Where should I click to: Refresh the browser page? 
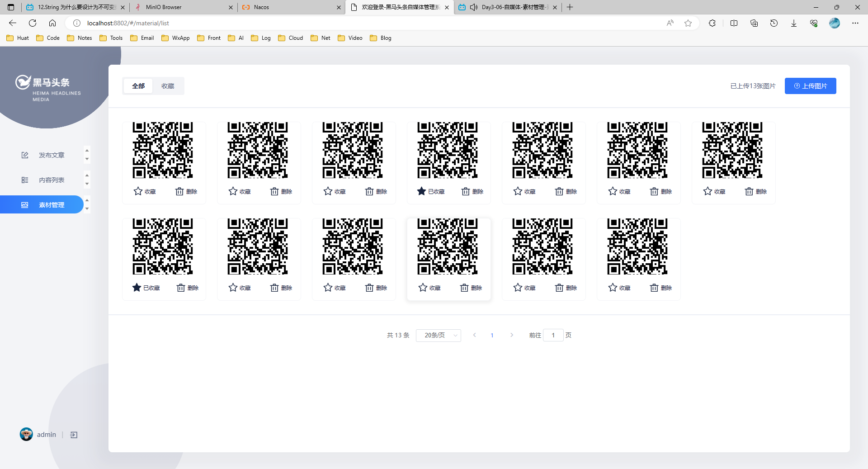33,23
